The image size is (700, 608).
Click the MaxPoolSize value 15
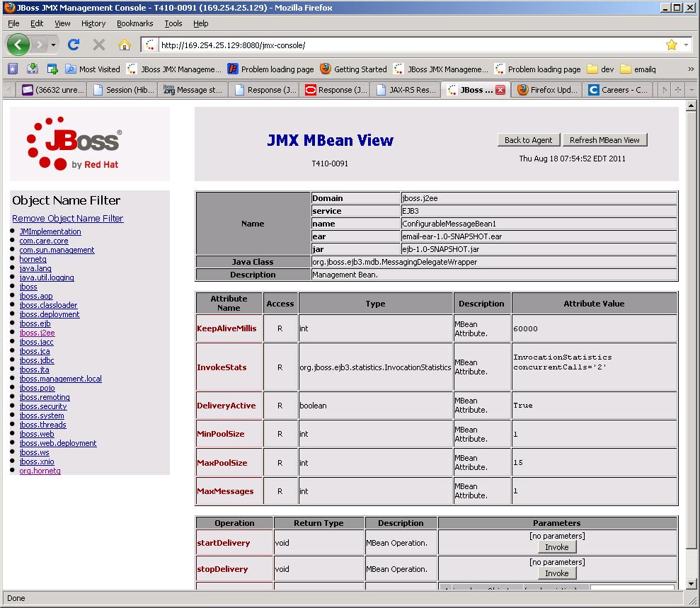[x=518, y=462]
